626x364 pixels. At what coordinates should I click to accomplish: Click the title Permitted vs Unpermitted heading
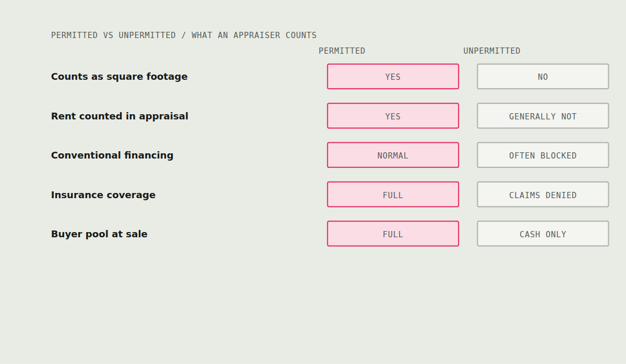pyautogui.click(x=184, y=35)
